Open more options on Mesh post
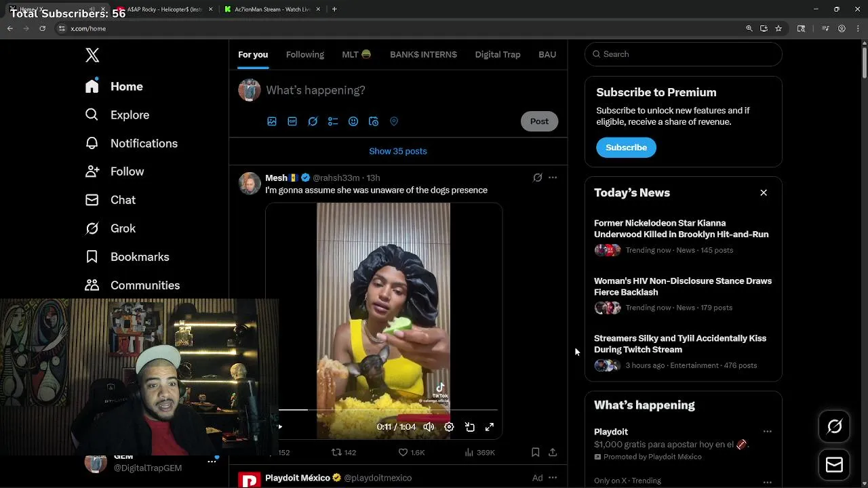 click(553, 178)
